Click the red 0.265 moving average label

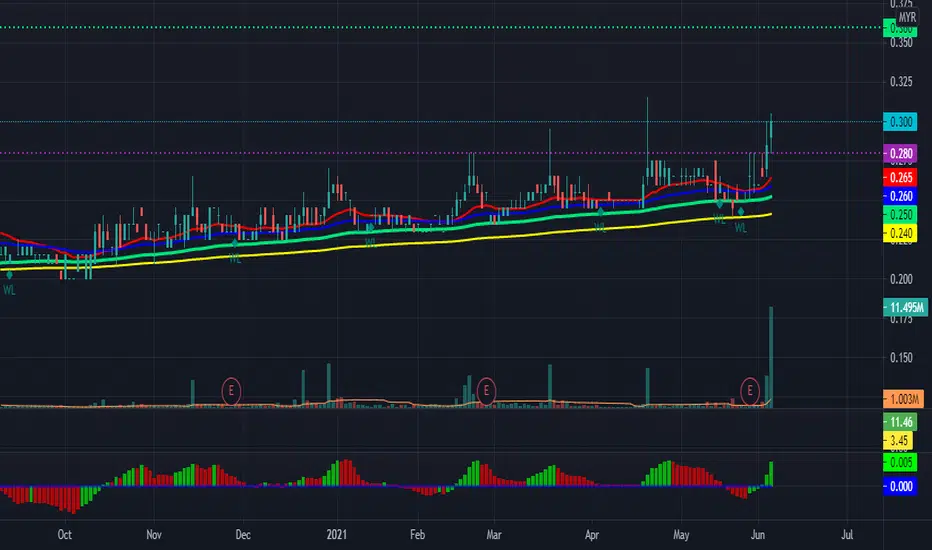900,177
